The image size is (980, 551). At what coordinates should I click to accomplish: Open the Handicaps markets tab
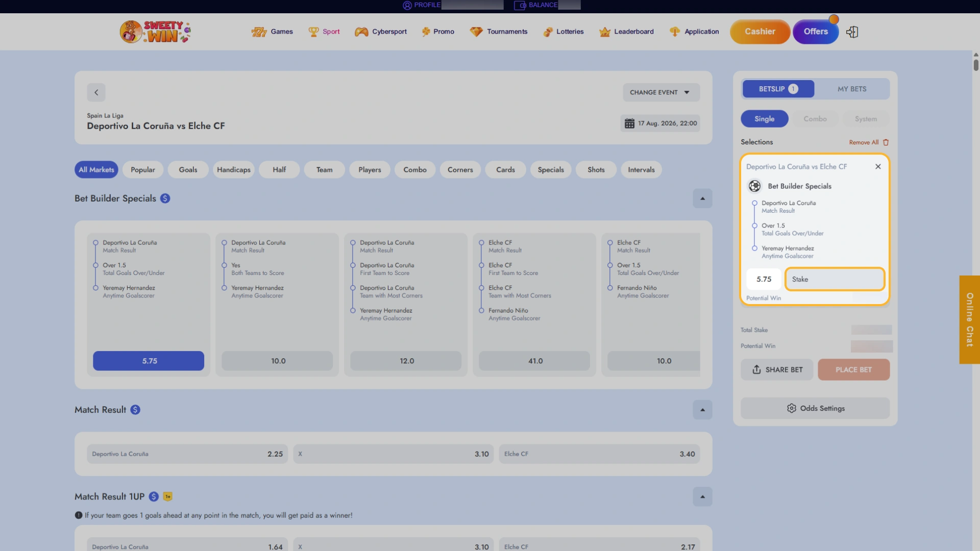pos(234,170)
